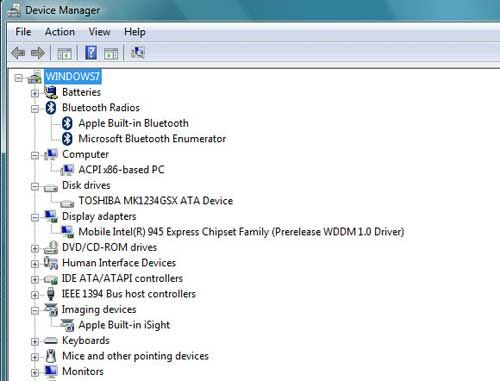Expand the Monitors category
Image resolution: width=500 pixels, height=381 pixels.
pos(35,372)
